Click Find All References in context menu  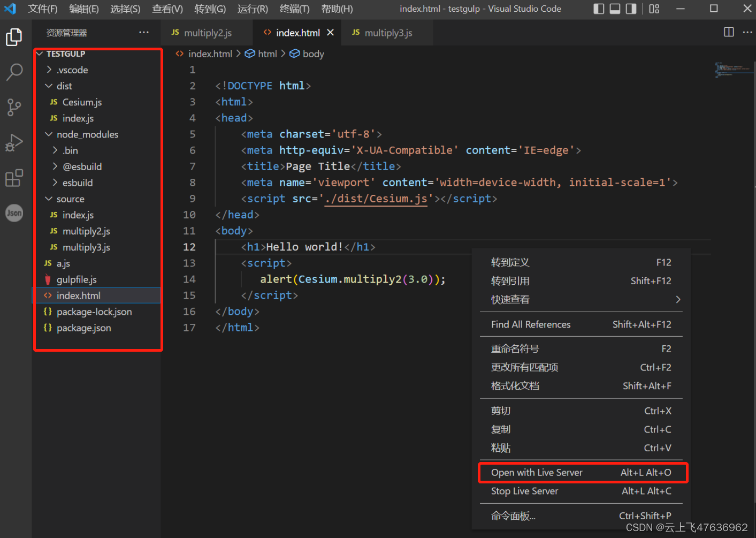tap(530, 324)
